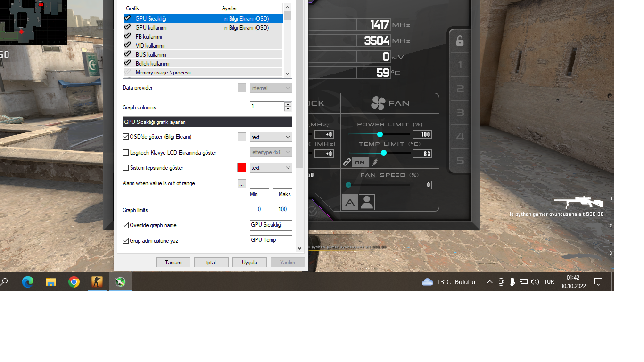Click the Power Limit slider handle

pyautogui.click(x=380, y=134)
